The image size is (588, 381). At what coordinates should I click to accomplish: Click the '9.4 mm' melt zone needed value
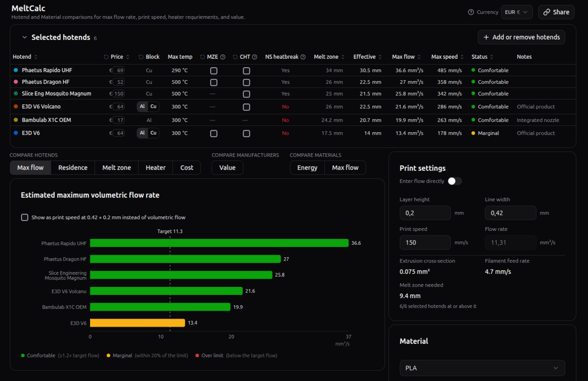[410, 296]
